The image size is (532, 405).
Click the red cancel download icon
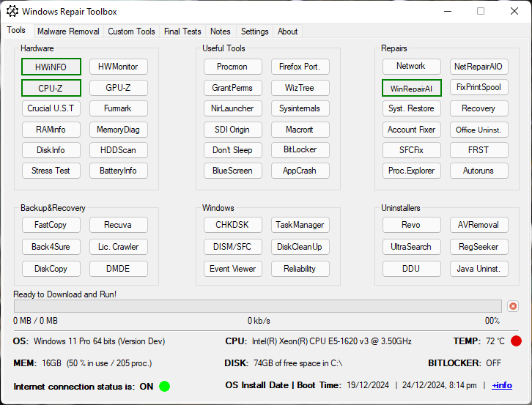click(513, 306)
